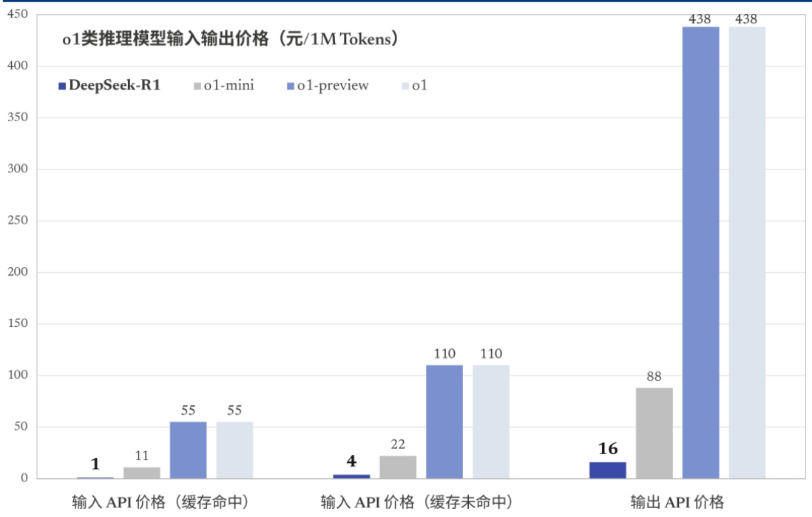Click the o1-preview bar in 缓存命中 group
Viewport: 812px width, 517px height.
(x=188, y=450)
